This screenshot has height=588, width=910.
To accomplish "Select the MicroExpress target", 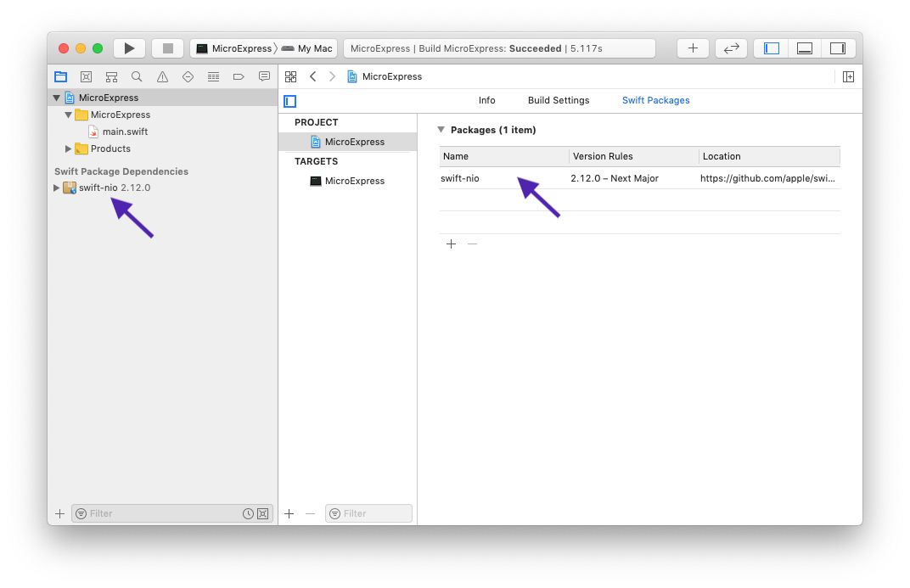I will (348, 181).
